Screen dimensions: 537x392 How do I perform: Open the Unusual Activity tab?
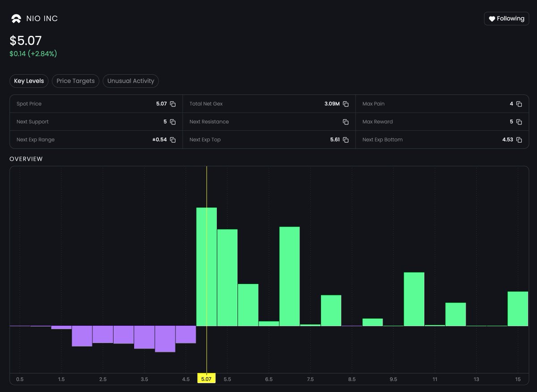coord(131,81)
